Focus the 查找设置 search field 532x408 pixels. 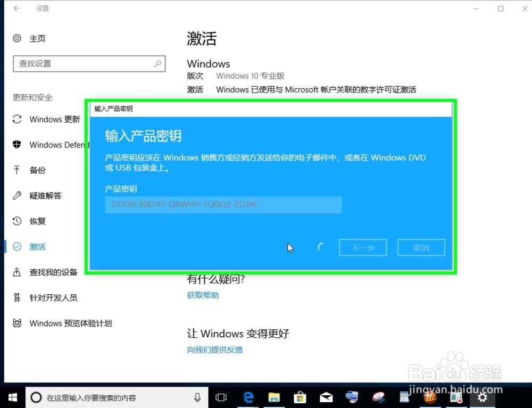coord(89,63)
